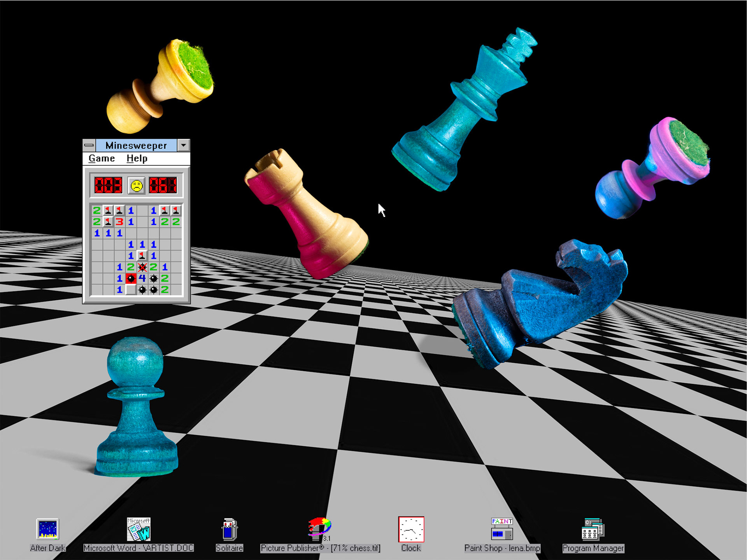Click the crossed-out wrongly flagged mine
Viewport: 747px width, 560px height.
coord(142,267)
